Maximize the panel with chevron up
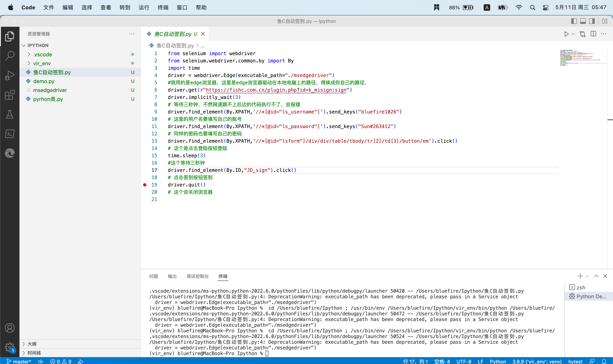Image resolution: width=613 pixels, height=364 pixels. click(x=596, y=276)
